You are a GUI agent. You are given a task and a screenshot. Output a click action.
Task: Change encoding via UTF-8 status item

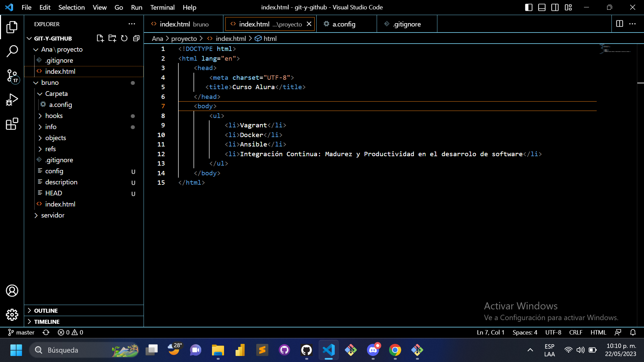tap(553, 332)
